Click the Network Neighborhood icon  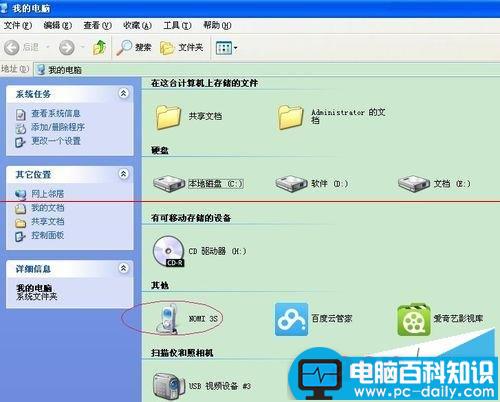21,194
